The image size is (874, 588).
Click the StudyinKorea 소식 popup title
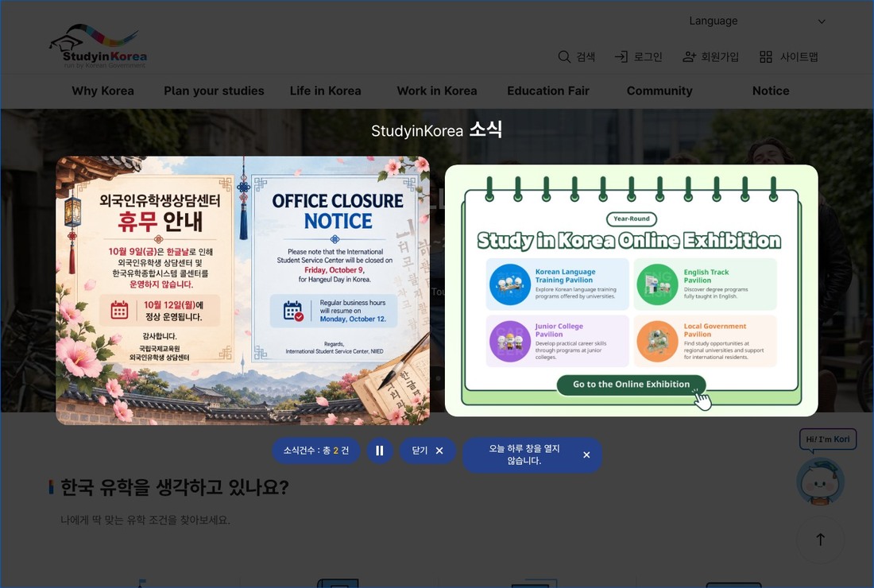[x=436, y=130]
